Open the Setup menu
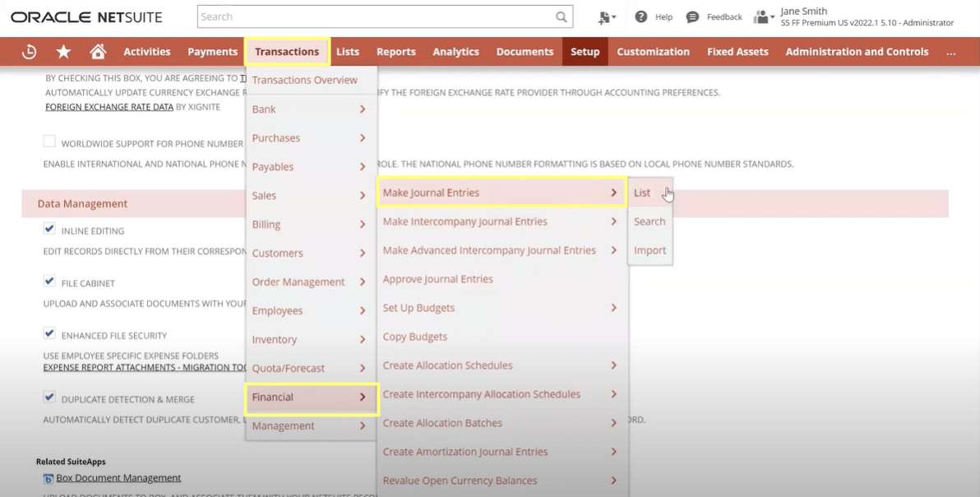Viewport: 980px width, 497px height. (585, 51)
